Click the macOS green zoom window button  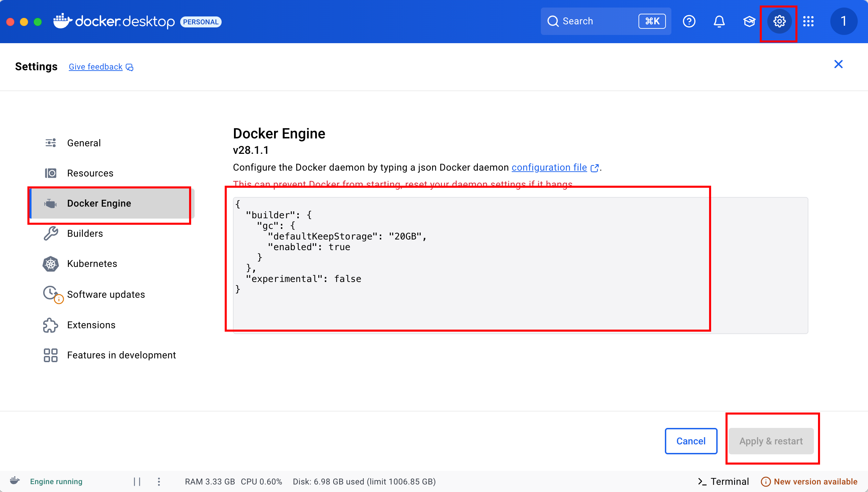pyautogui.click(x=38, y=22)
